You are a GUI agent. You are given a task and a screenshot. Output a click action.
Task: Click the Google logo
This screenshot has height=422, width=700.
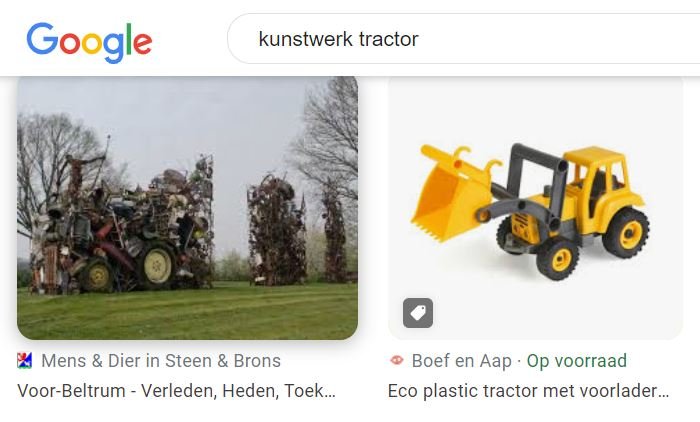coord(89,42)
